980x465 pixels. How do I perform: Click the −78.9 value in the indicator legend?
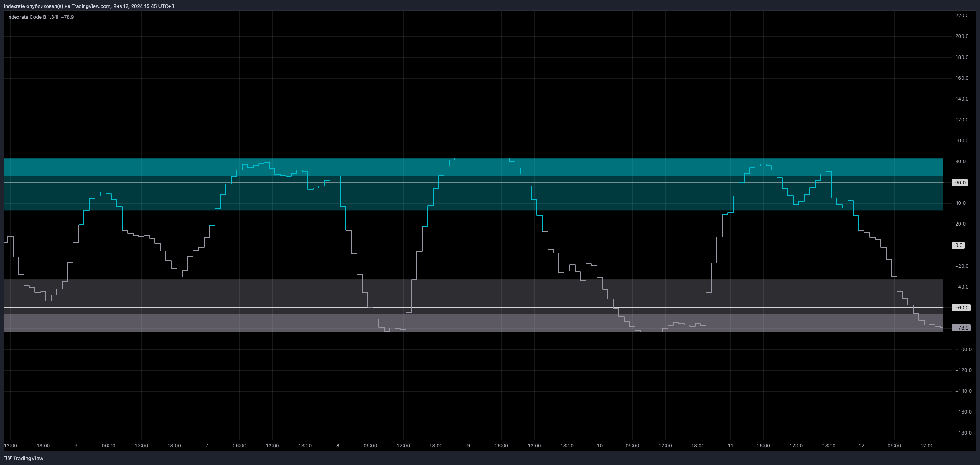67,17
